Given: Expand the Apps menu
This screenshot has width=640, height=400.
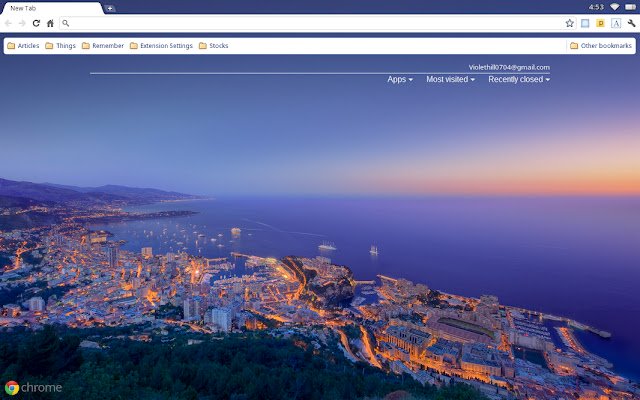Looking at the screenshot, I should 400,79.
